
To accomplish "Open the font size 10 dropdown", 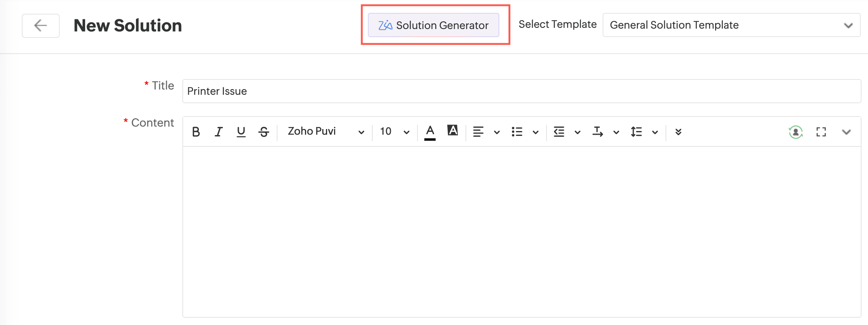I will (394, 132).
